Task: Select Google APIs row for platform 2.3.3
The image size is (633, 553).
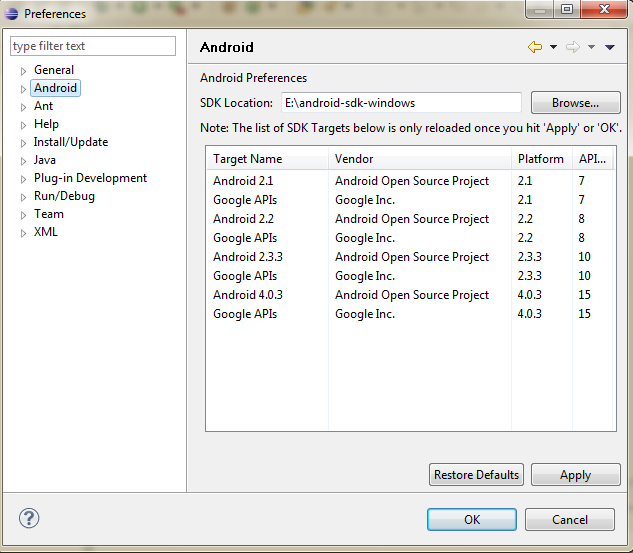Action: [411, 276]
